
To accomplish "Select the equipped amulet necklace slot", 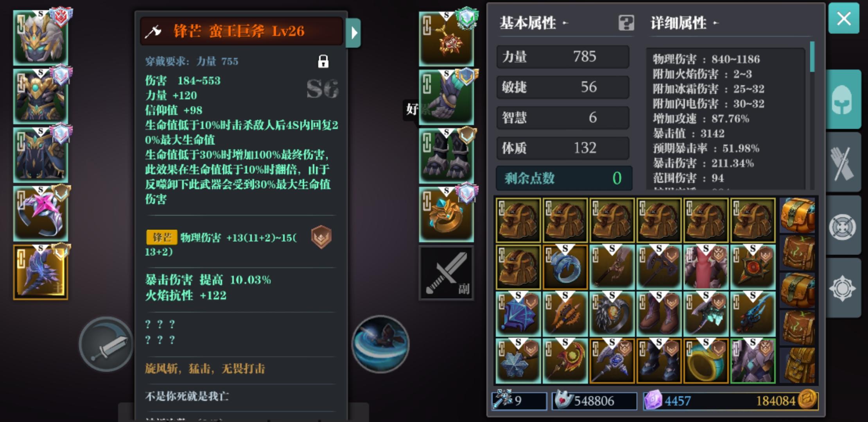I will coord(446,39).
